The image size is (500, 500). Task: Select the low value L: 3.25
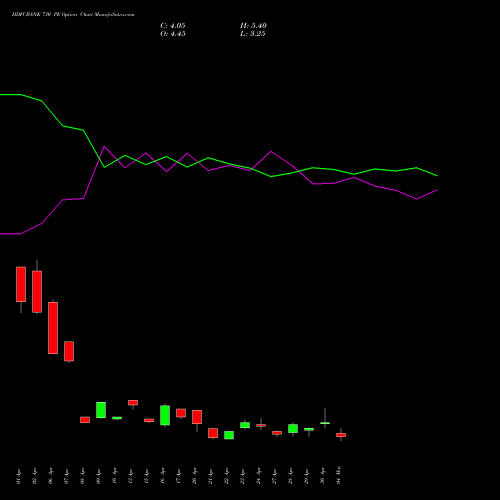(x=253, y=34)
